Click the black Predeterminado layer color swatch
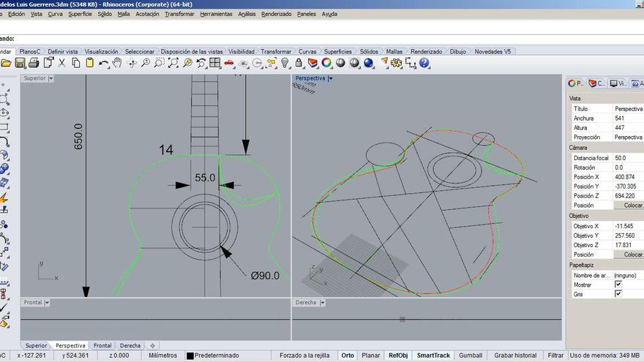Viewport: 644px width, 362px height. pyautogui.click(x=190, y=355)
